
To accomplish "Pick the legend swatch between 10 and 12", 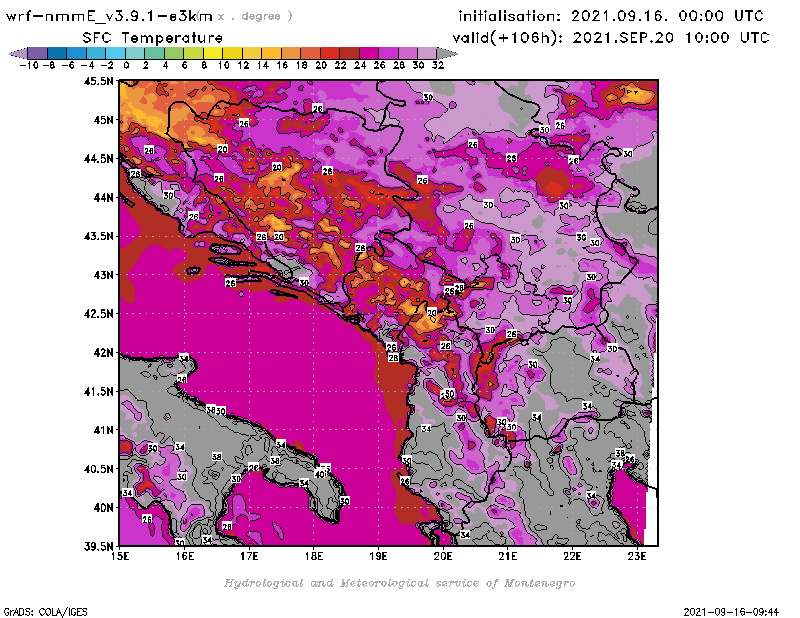I will [232, 53].
